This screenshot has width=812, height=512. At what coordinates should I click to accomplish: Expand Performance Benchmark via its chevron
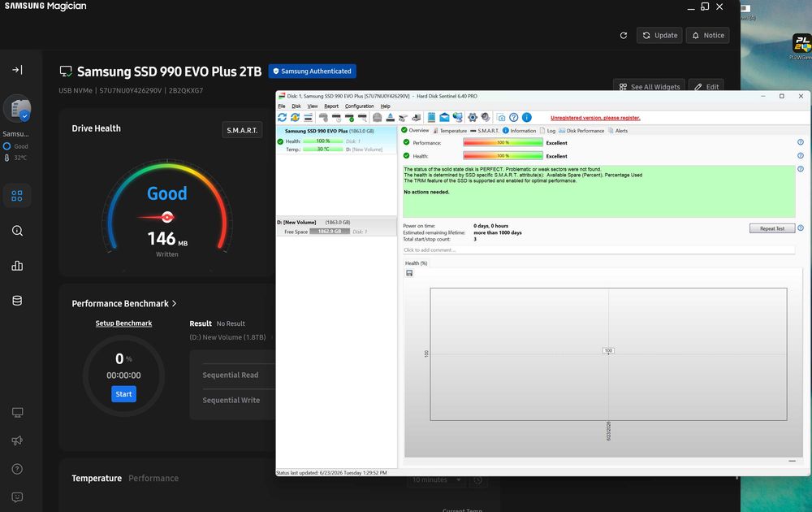pos(174,304)
